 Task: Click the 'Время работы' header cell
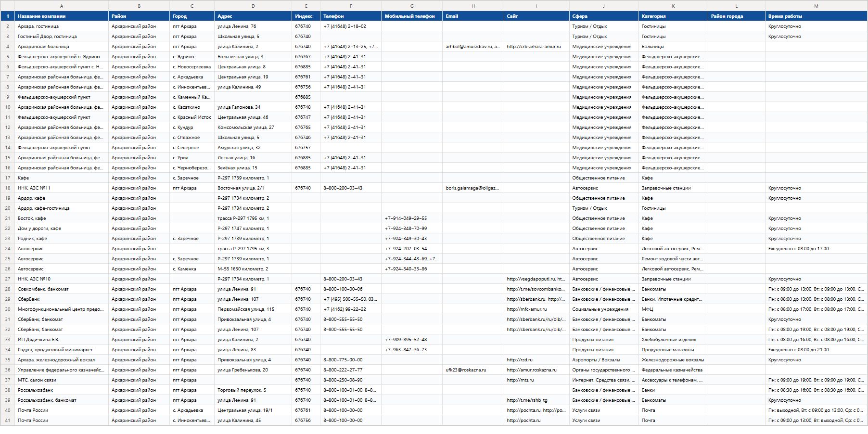tap(816, 16)
